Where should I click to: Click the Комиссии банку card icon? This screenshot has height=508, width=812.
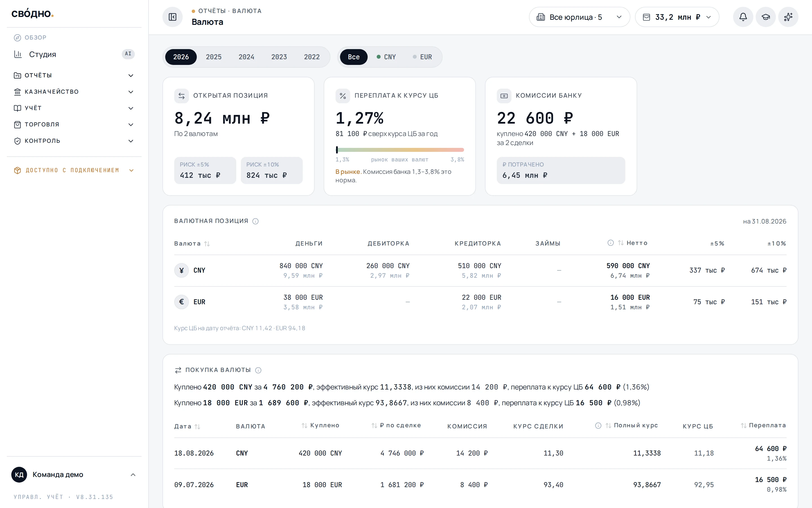click(x=504, y=96)
